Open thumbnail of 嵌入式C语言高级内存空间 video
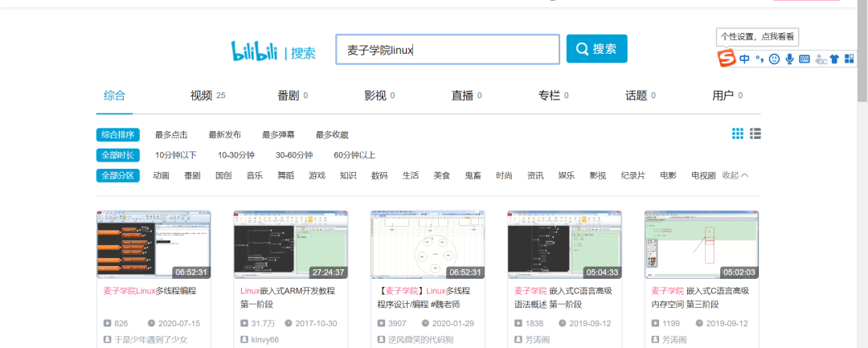Image resolution: width=868 pixels, height=348 pixels. click(702, 244)
